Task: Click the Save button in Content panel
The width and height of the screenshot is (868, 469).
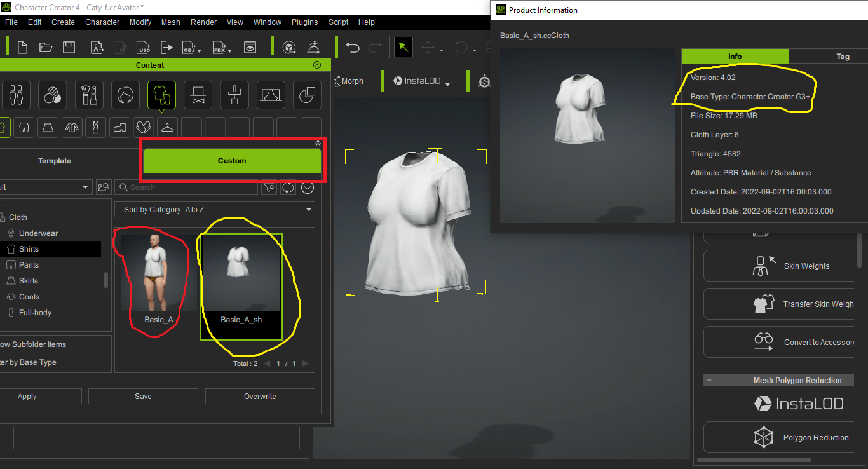Action: [x=143, y=397]
